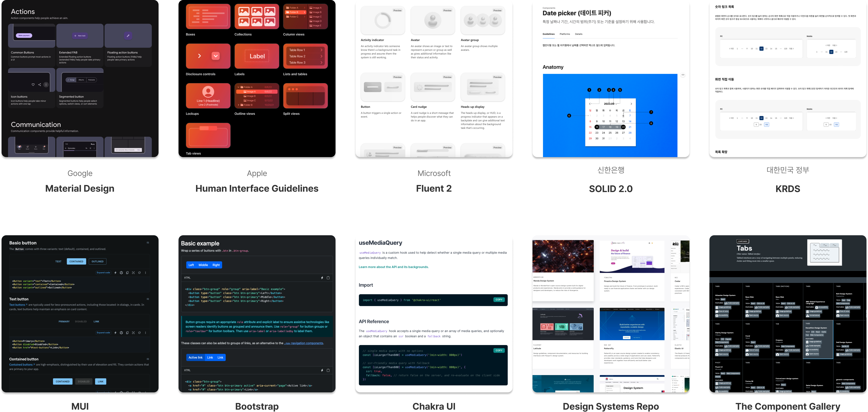Open CodeSandbox cube icon under the Basic button demo
Screen dimensions: 868x412
pos(121,273)
